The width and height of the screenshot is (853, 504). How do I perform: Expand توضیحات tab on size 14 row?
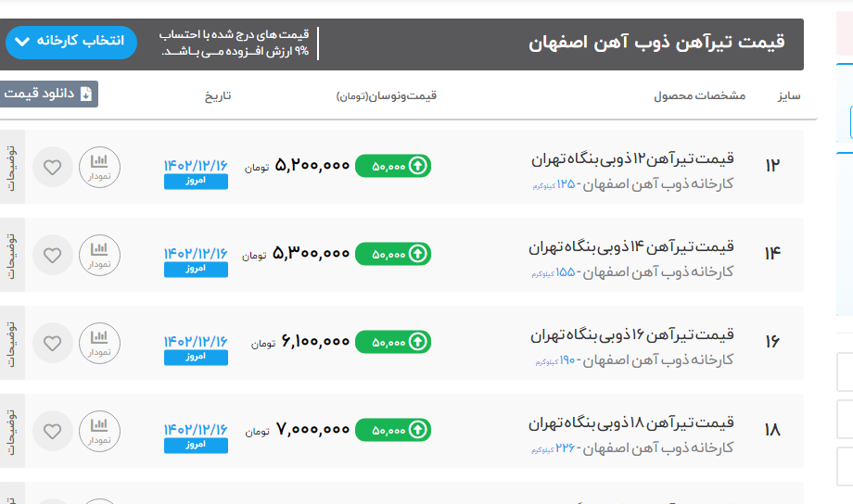point(11,255)
